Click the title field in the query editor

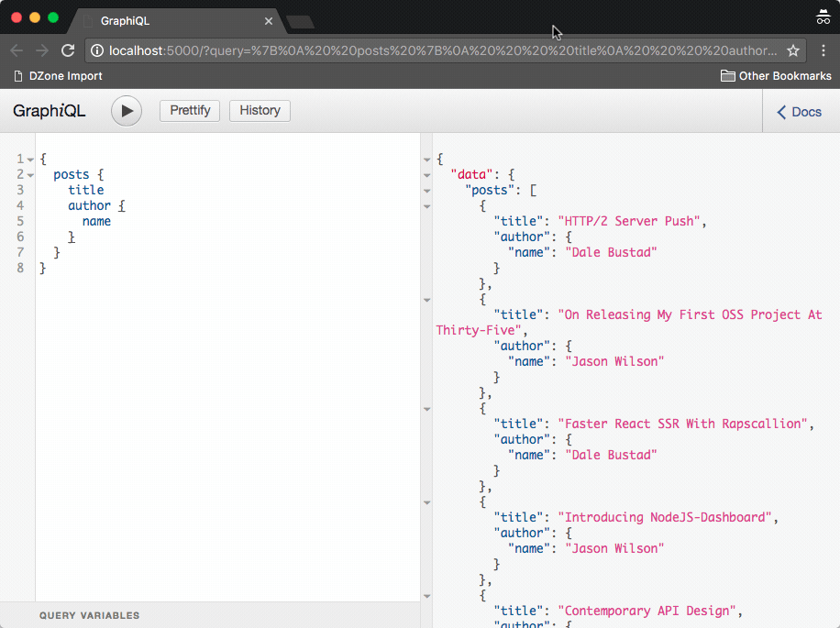[85, 190]
